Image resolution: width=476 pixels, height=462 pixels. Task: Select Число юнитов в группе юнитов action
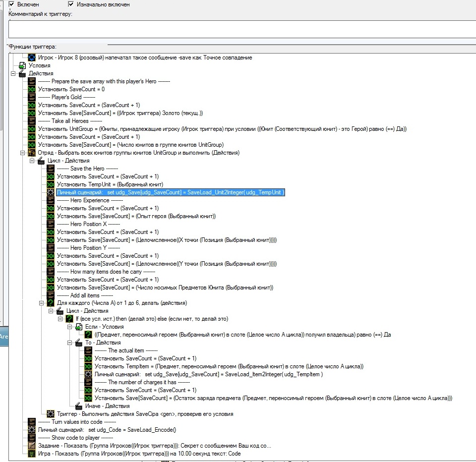coord(131,145)
